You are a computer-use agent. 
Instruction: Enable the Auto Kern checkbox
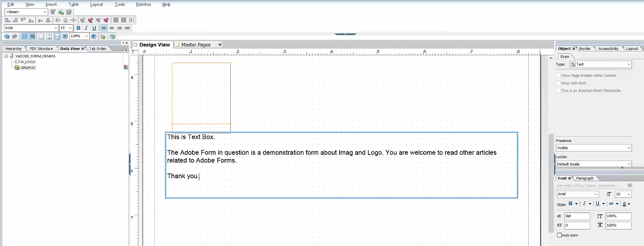(x=559, y=235)
